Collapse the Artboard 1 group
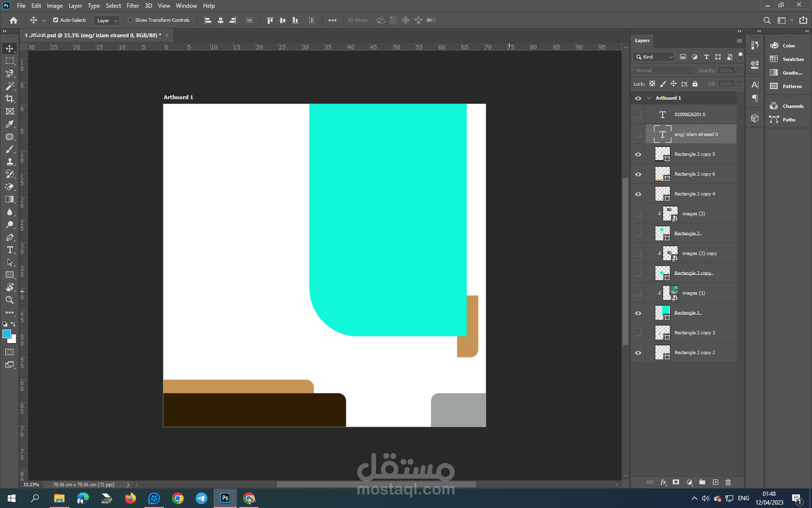 tap(649, 98)
